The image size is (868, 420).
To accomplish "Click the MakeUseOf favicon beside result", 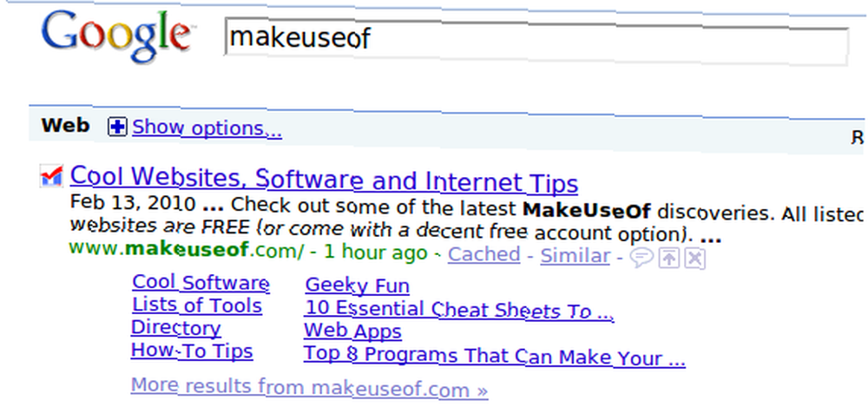I will [51, 176].
